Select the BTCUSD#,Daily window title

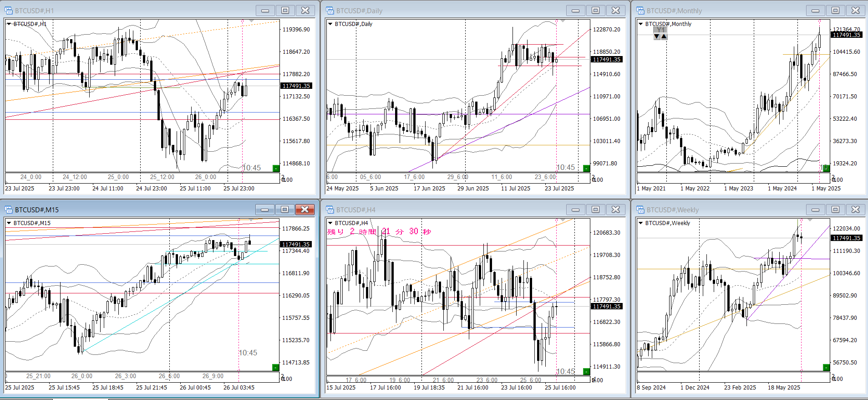(359, 11)
